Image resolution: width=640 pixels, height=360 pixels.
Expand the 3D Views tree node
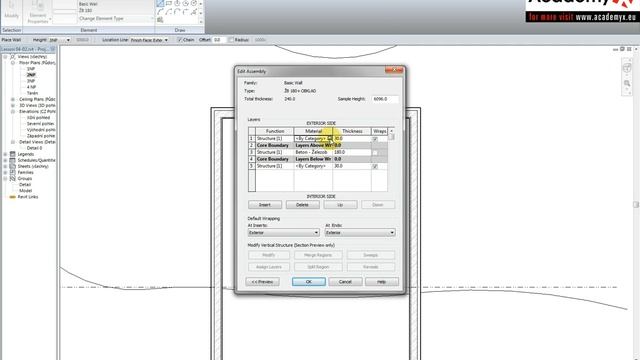13,105
